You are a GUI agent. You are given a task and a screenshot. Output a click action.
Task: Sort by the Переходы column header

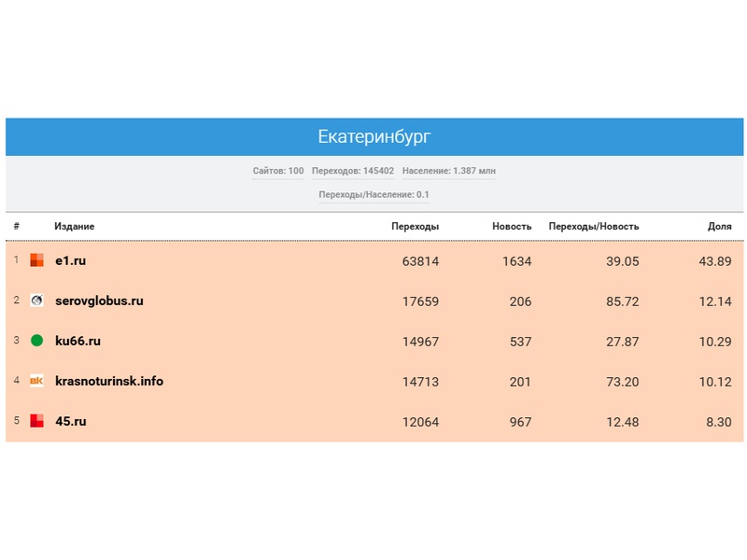point(415,227)
